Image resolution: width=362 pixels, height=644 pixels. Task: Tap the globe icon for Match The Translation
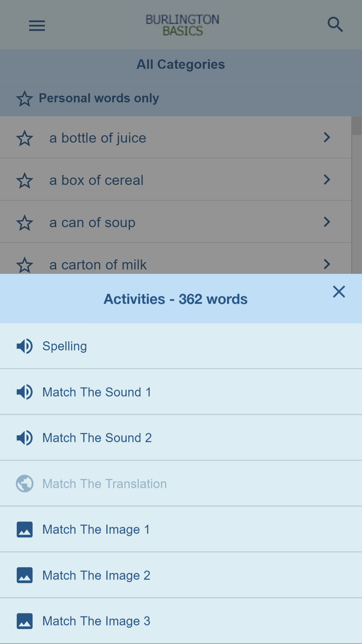(24, 484)
